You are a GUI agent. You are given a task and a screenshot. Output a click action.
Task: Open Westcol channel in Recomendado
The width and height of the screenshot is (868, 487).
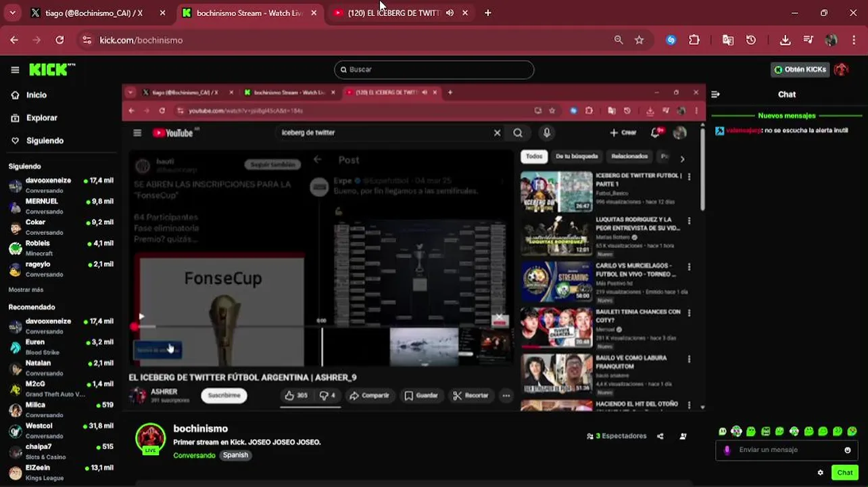click(x=61, y=430)
